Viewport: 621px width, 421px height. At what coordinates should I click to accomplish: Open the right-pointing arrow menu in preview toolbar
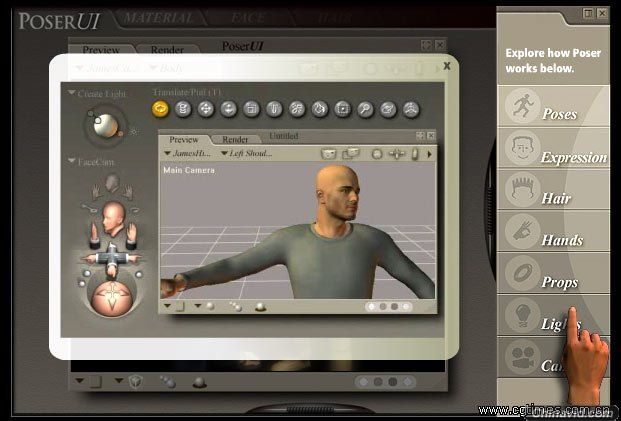429,154
